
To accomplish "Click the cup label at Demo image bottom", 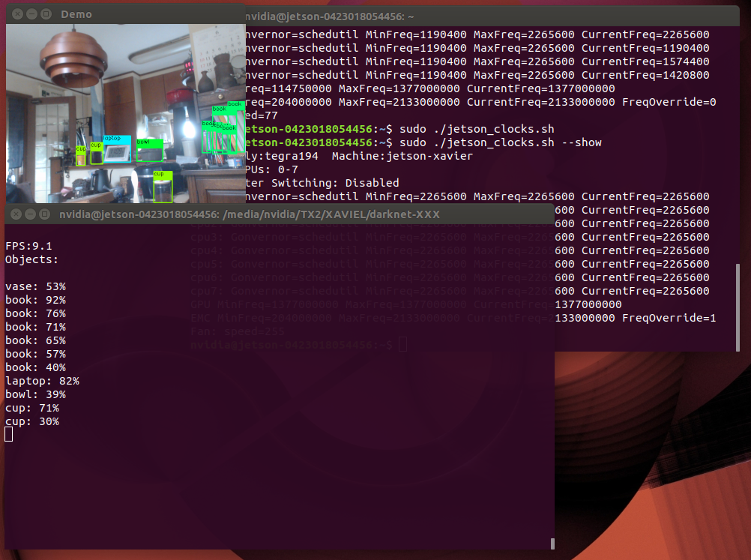I will tap(163, 175).
